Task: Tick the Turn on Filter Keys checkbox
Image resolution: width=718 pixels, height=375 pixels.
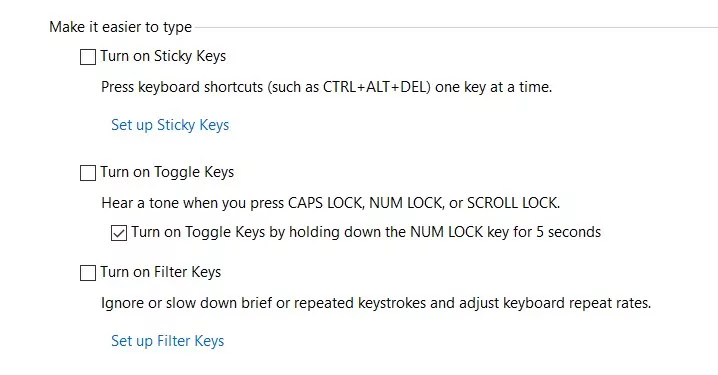Action: (87, 273)
